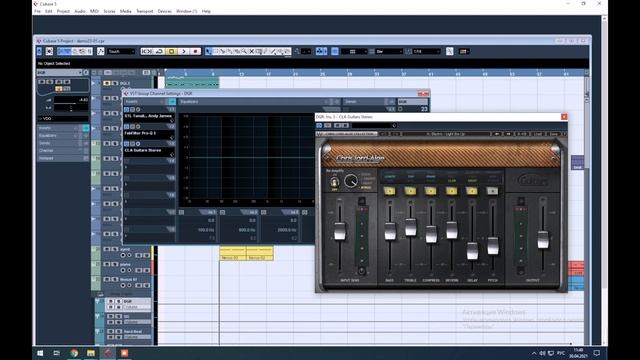Viewport: 640px width, 360px height.
Task: Click the Load button in CLA Guitars toolbar
Action: [538, 134]
